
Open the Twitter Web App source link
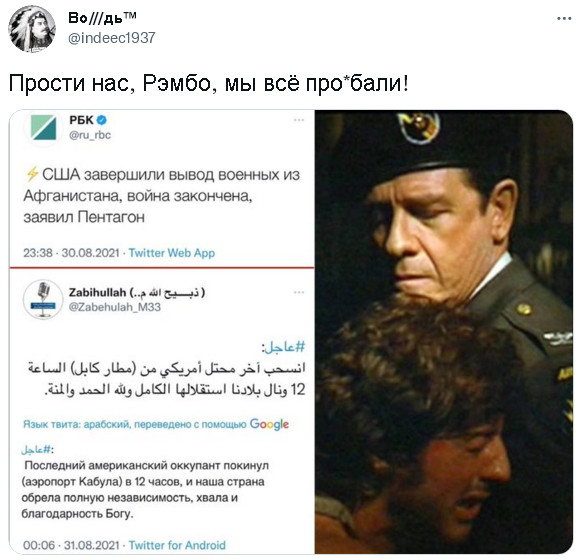172,253
